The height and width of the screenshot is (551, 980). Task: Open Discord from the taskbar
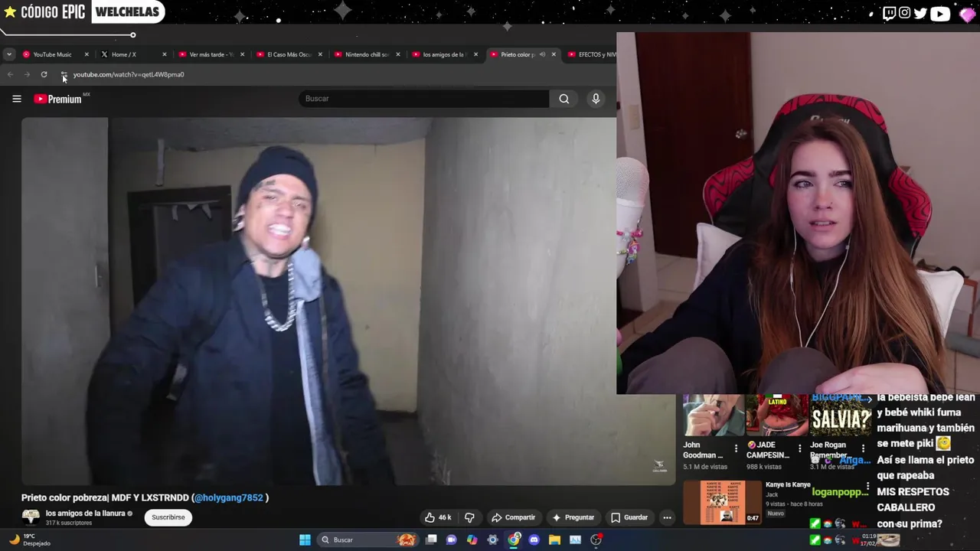(534, 540)
